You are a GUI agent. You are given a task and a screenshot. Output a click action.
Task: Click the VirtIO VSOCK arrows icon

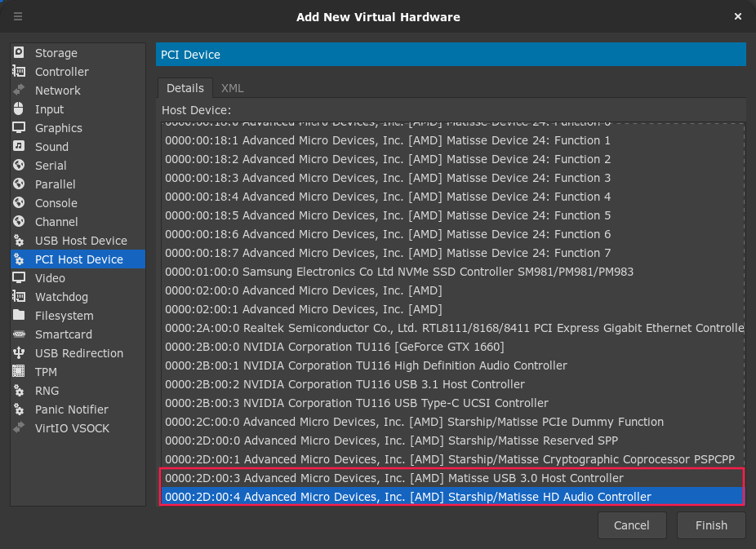point(19,428)
